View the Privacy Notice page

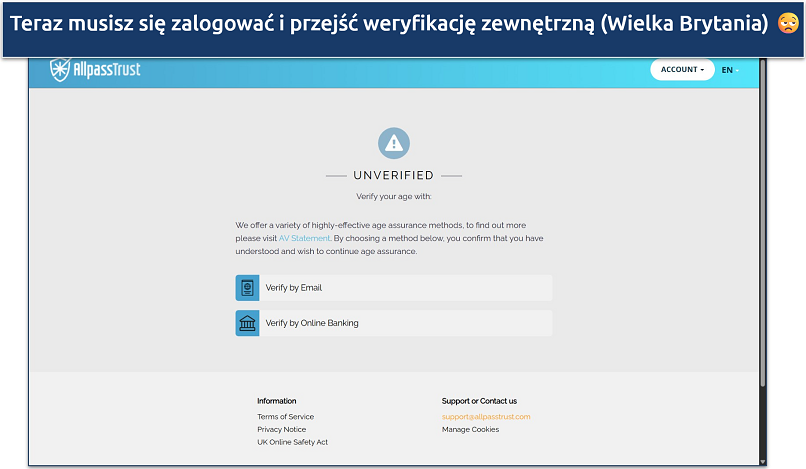click(281, 430)
